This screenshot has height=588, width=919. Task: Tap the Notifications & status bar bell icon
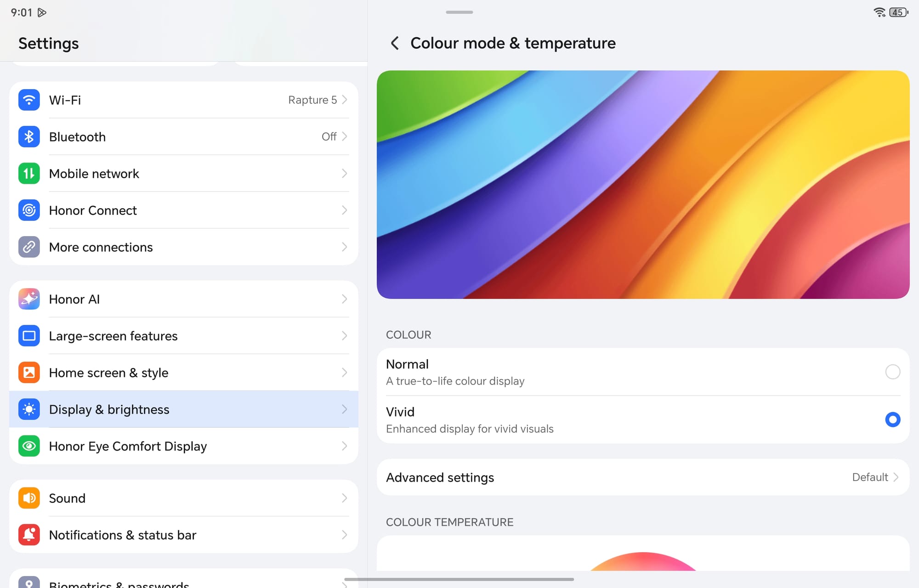coord(29,535)
